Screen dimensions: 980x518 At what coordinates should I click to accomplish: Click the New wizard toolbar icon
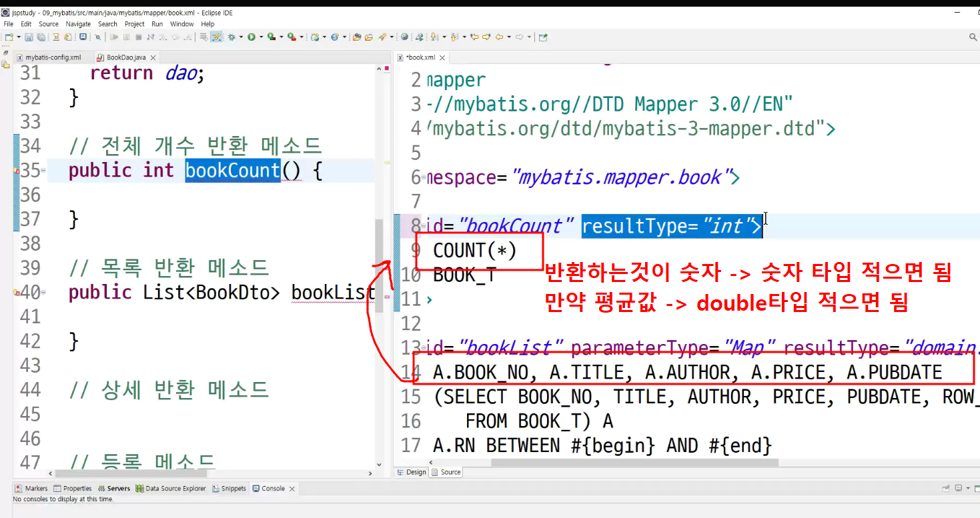[x=9, y=37]
